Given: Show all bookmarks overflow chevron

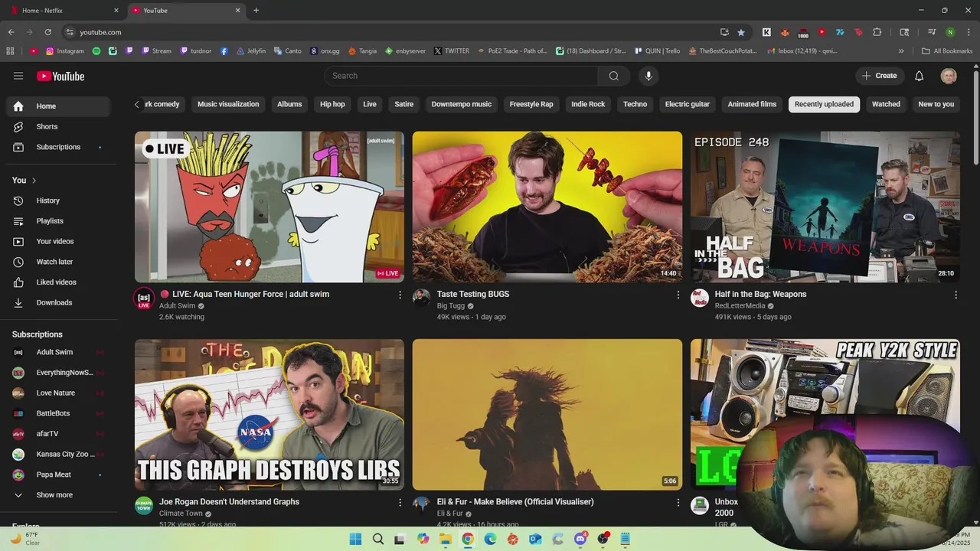Looking at the screenshot, I should click(901, 51).
